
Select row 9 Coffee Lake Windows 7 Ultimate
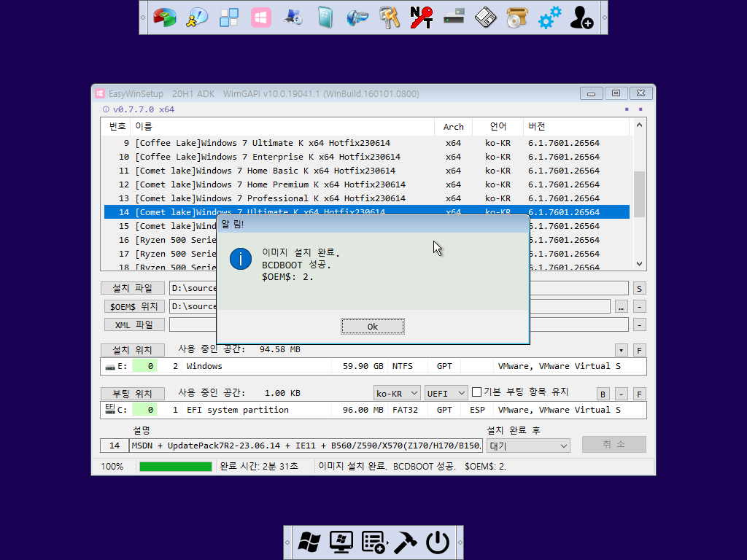tap(366, 143)
